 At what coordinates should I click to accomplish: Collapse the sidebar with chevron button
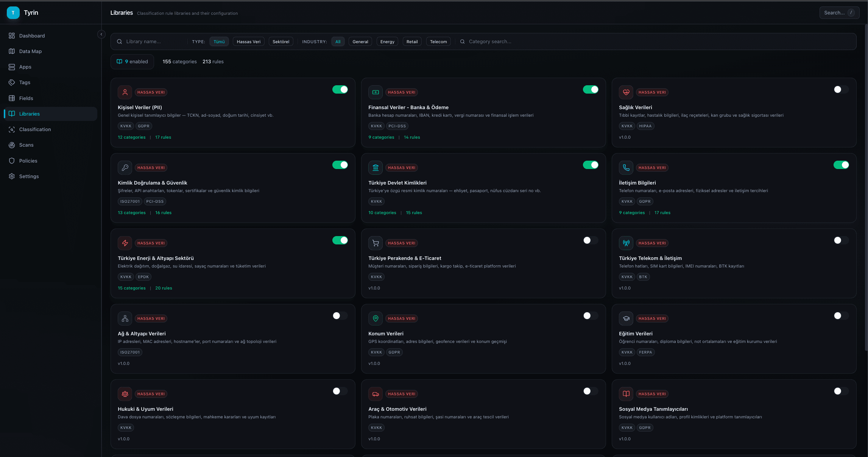click(x=101, y=34)
